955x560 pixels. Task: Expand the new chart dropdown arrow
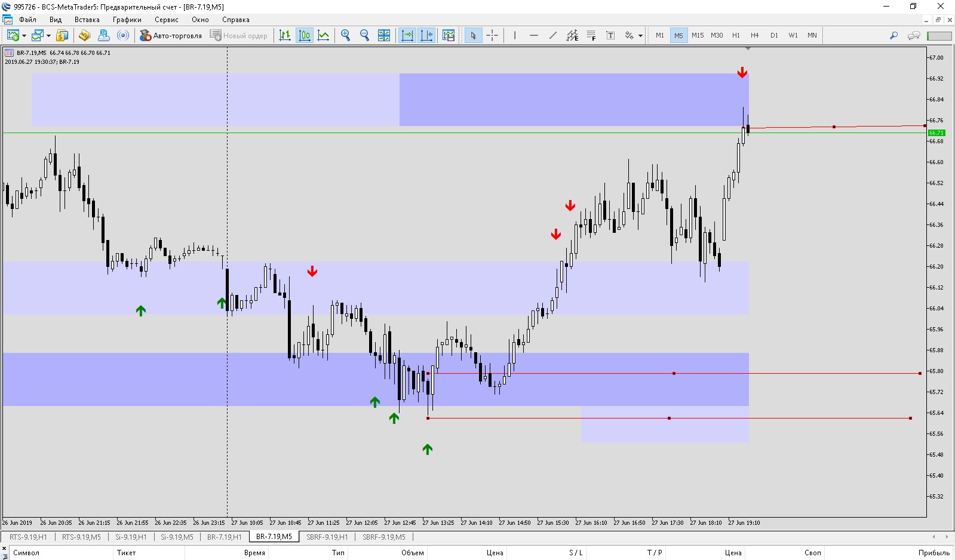click(x=24, y=36)
